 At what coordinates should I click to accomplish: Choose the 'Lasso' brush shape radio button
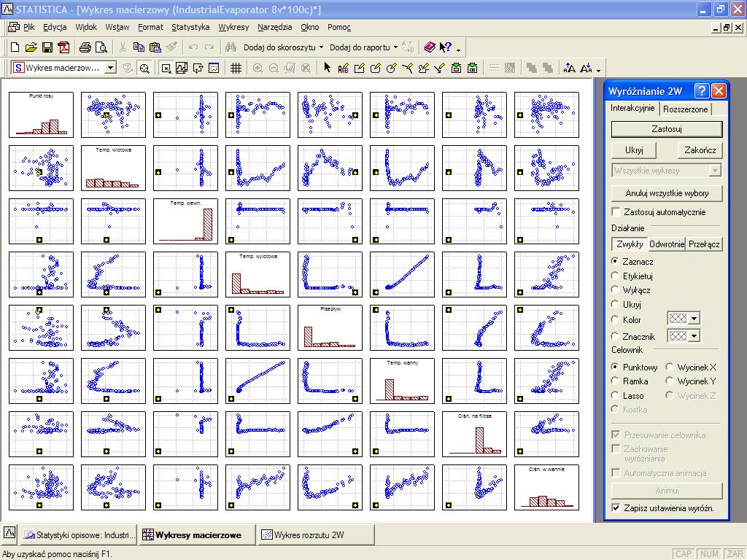pyautogui.click(x=615, y=395)
